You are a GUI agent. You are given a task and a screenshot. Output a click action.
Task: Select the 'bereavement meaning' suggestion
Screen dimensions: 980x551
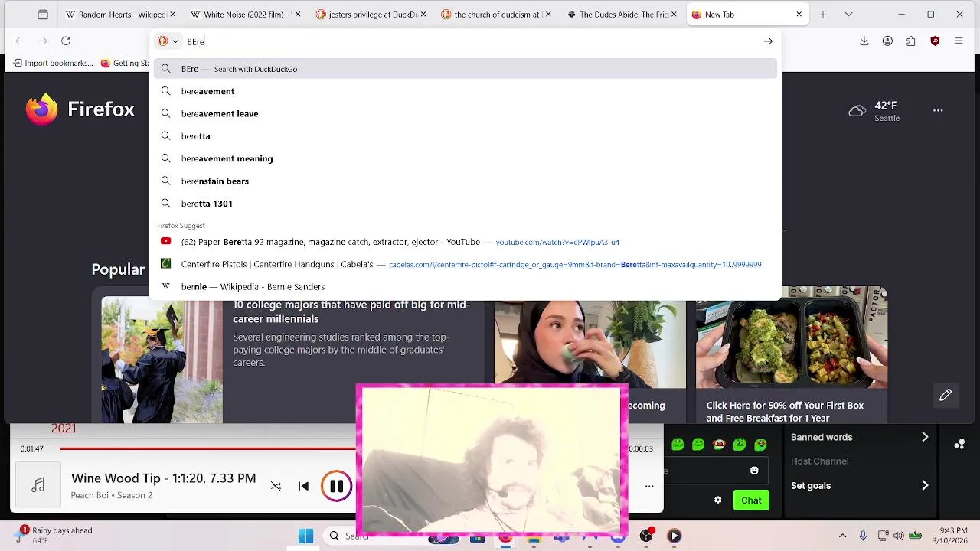tap(465, 158)
